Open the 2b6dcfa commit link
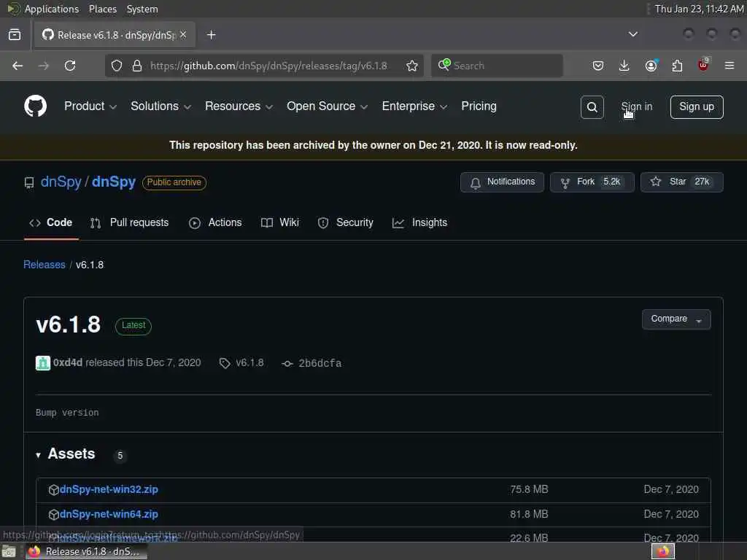The image size is (747, 560). point(320,364)
